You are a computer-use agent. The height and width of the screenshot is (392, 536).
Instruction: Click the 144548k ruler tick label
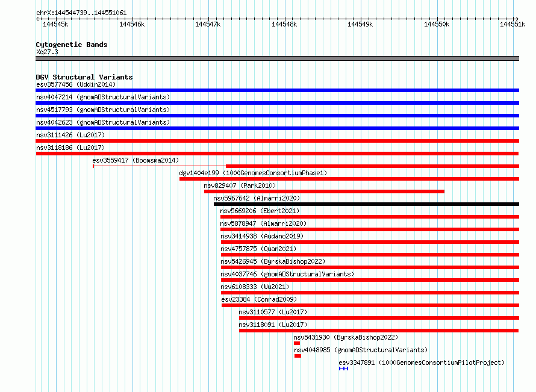coord(284,24)
